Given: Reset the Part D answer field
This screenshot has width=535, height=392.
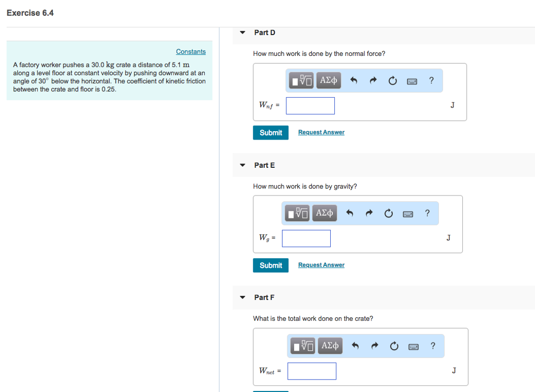Looking at the screenshot, I should [x=392, y=80].
